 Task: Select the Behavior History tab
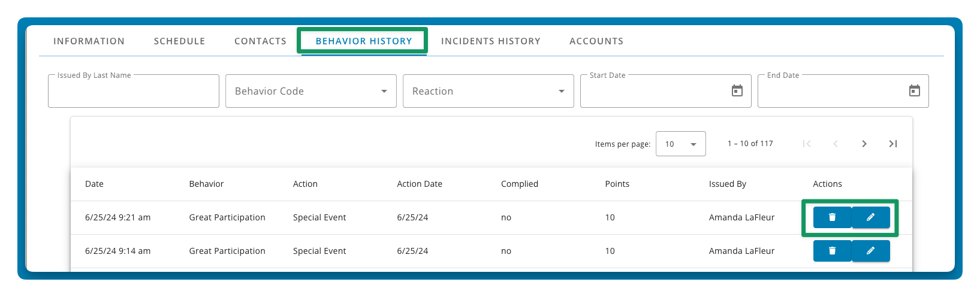tap(364, 41)
